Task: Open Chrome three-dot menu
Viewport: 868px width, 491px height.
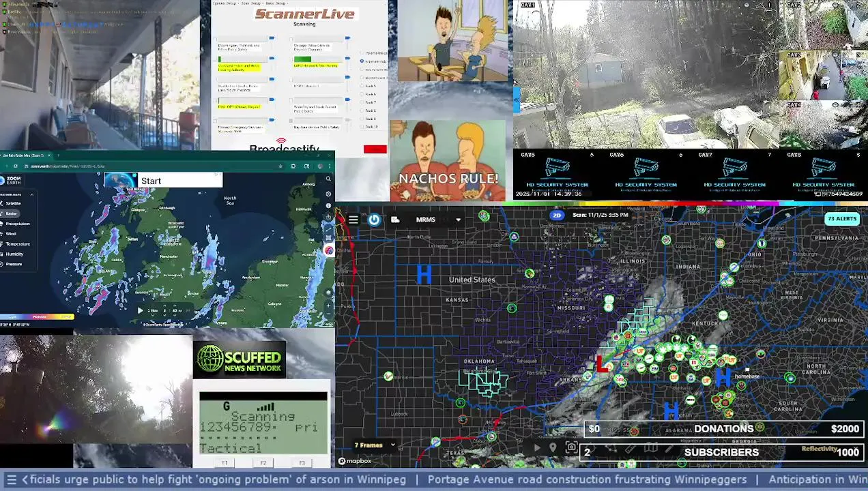Action: click(329, 166)
